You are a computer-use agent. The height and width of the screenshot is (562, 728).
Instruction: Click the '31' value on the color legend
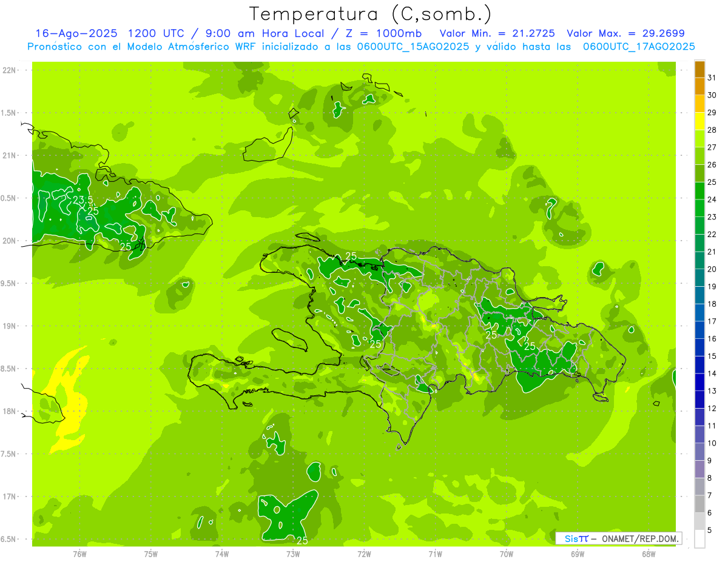712,78
